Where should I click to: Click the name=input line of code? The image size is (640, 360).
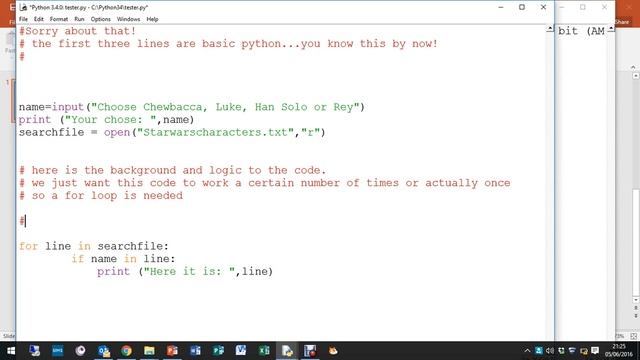coord(191,107)
